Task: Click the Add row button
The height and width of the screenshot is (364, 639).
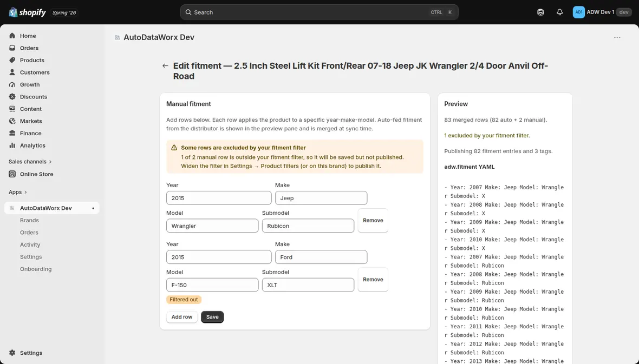Action: (182, 317)
